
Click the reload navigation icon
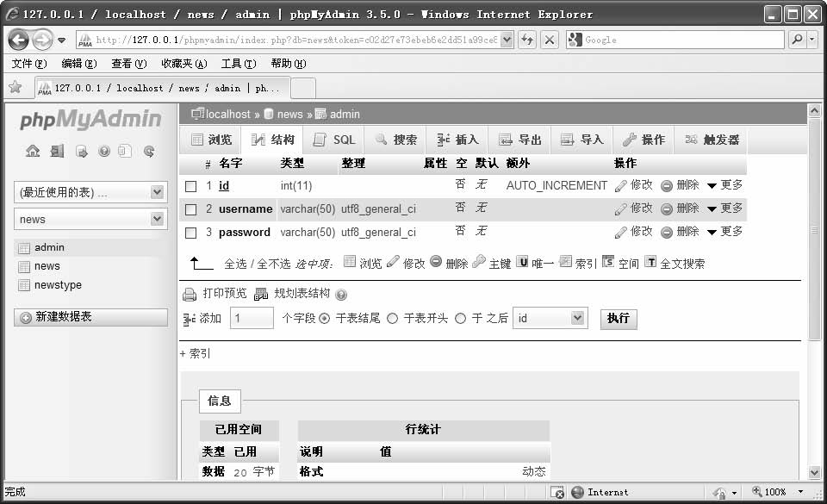click(149, 152)
